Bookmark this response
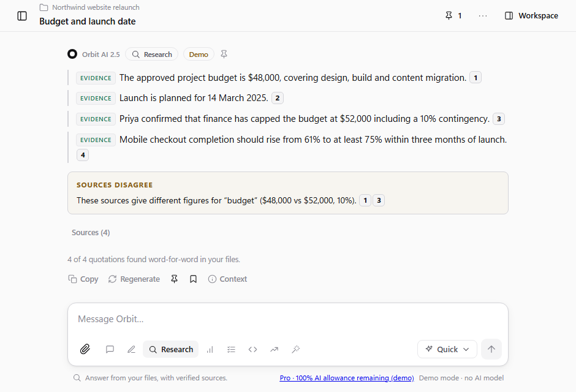Viewport: 576px width, 392px height. (x=193, y=279)
